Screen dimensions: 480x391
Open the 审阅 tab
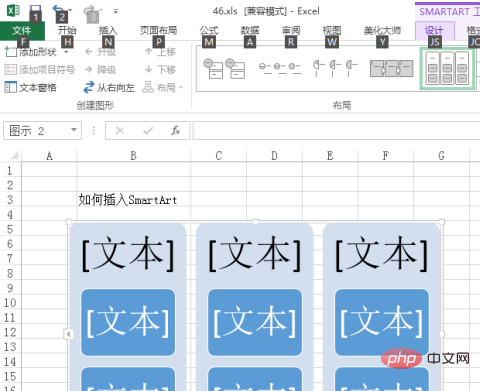[x=291, y=31]
